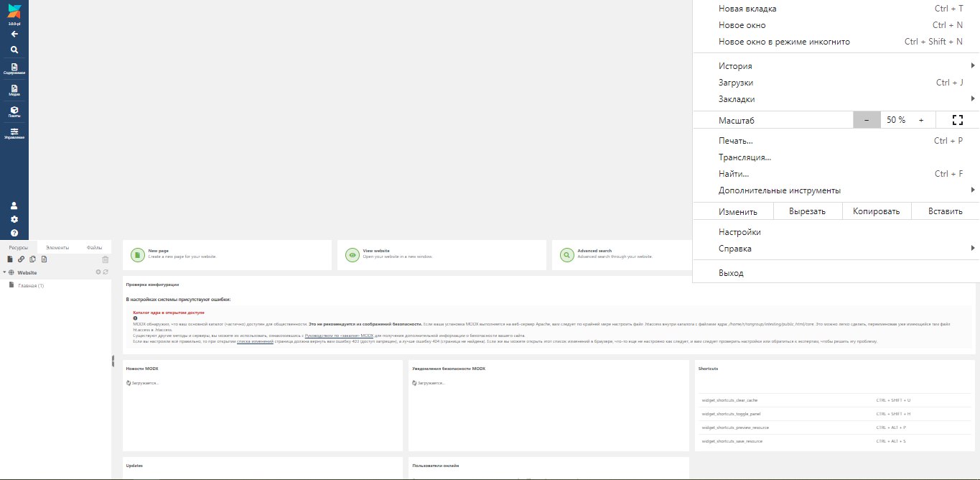Open the help question mark icon

click(14, 233)
